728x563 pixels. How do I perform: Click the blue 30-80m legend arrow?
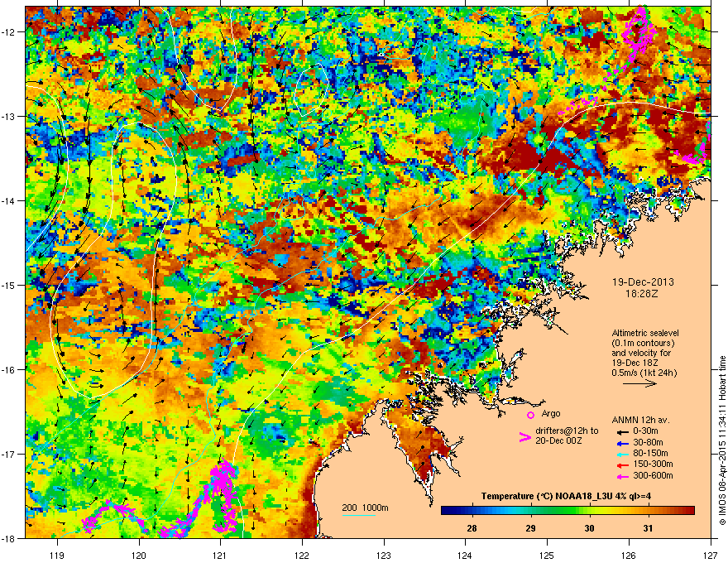coord(623,443)
